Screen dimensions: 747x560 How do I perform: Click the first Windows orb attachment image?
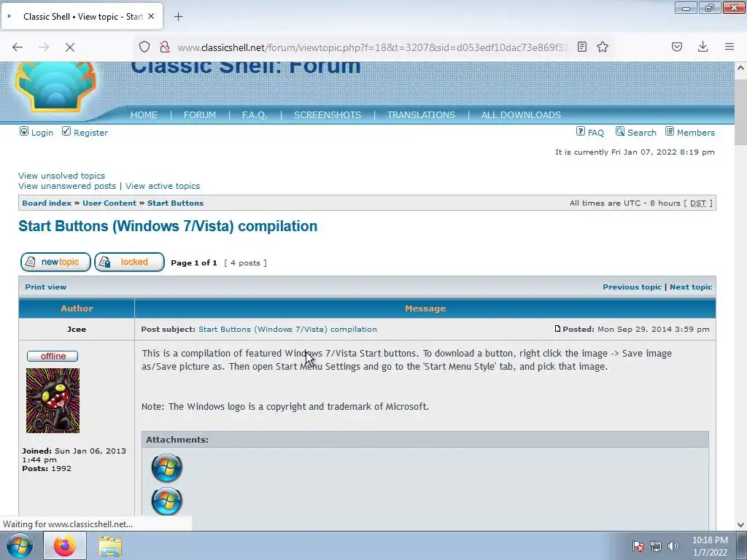click(167, 467)
